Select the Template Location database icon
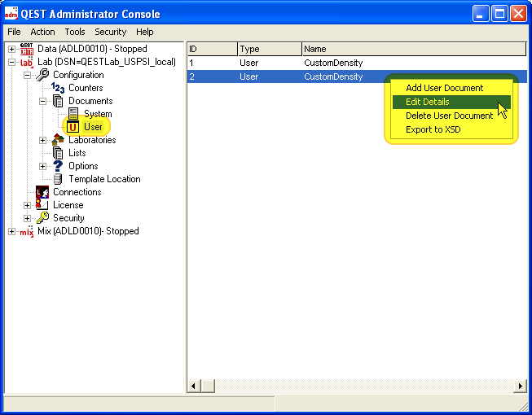The height and width of the screenshot is (415, 532). (x=58, y=179)
